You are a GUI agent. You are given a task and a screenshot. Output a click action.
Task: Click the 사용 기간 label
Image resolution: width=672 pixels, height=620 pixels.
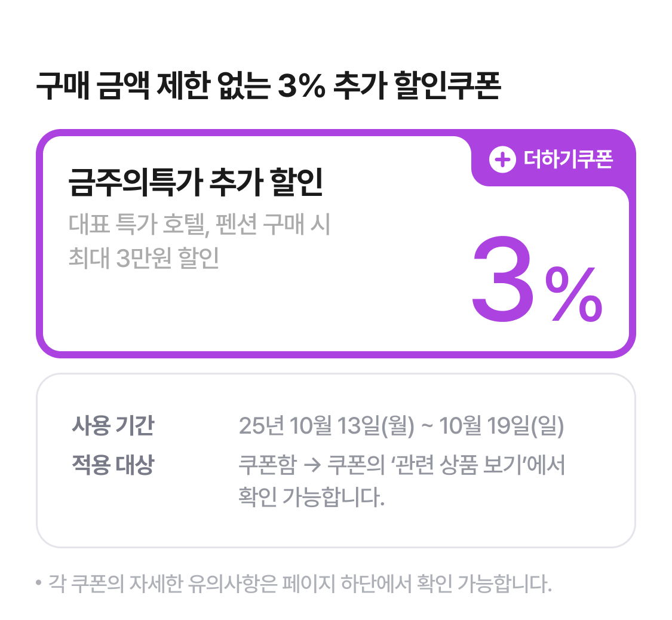coord(112,426)
